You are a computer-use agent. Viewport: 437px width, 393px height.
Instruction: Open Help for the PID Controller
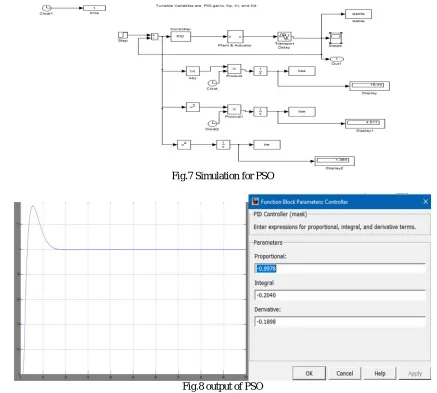pos(380,373)
